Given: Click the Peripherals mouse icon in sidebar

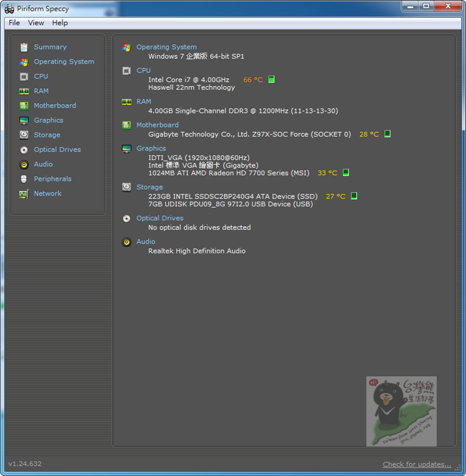Looking at the screenshot, I should [24, 179].
